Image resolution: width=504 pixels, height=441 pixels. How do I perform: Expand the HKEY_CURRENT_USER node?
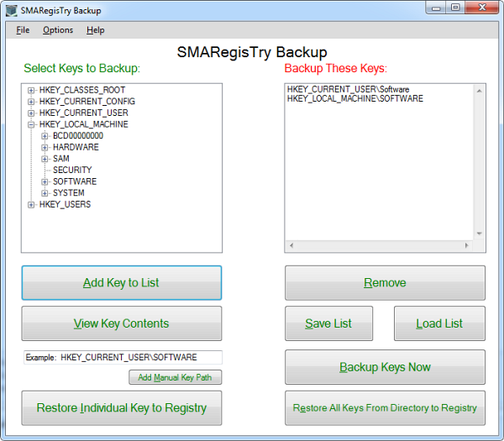tap(31, 113)
